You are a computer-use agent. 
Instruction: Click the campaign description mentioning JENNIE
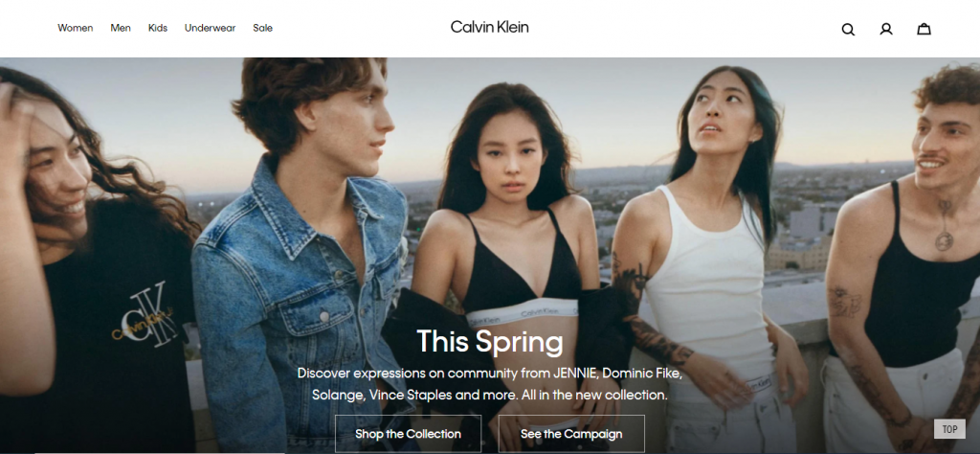[x=489, y=384]
